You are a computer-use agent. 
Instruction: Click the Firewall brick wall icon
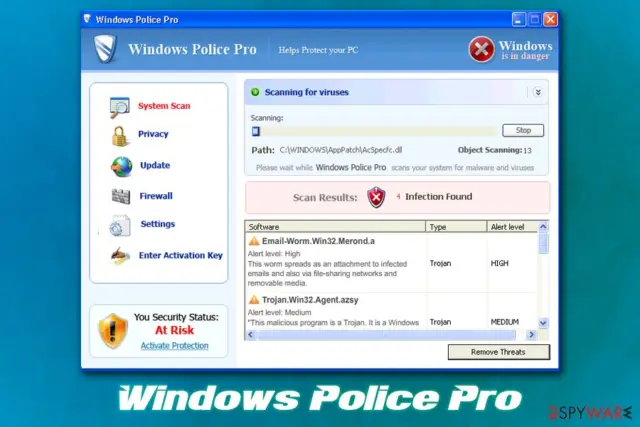[x=121, y=196]
